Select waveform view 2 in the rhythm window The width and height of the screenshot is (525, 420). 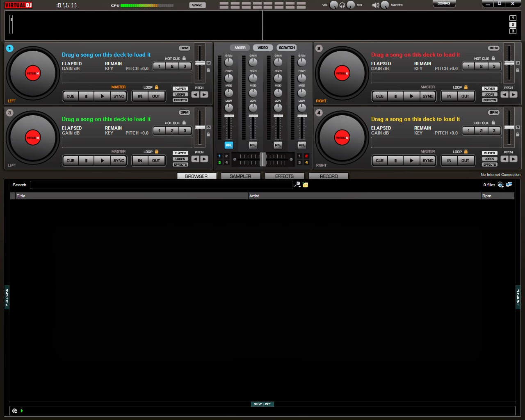[513, 25]
